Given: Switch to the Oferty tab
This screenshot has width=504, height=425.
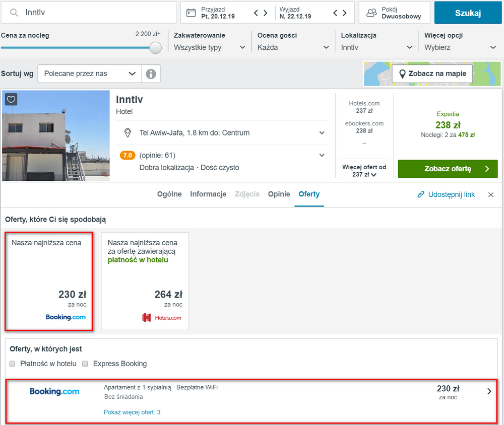Looking at the screenshot, I should click(309, 194).
